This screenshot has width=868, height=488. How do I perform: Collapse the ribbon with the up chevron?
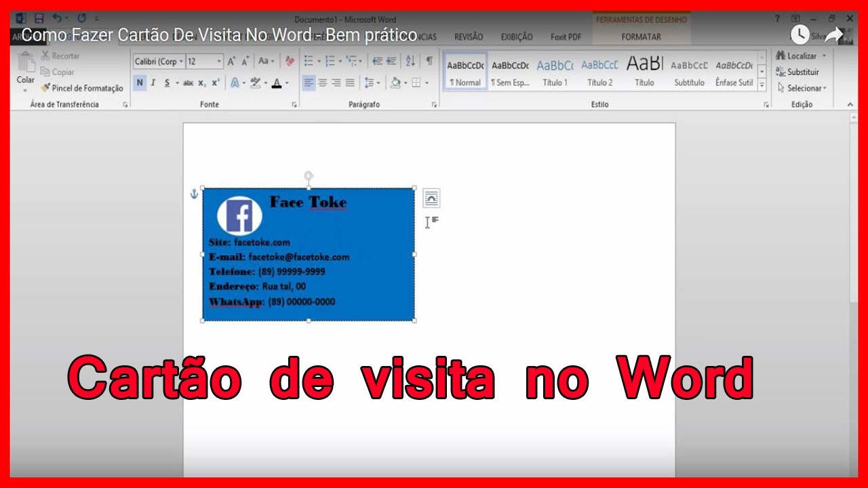(x=850, y=104)
